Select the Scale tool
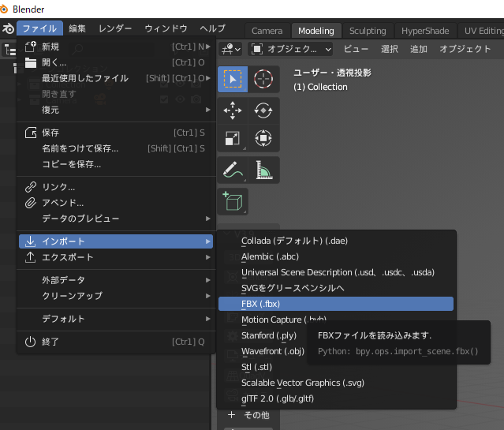The image size is (504, 430). click(233, 139)
